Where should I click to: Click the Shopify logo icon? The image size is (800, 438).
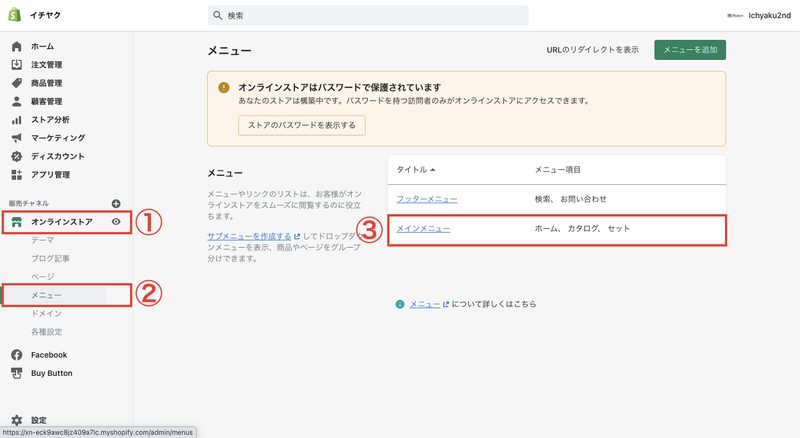point(15,15)
